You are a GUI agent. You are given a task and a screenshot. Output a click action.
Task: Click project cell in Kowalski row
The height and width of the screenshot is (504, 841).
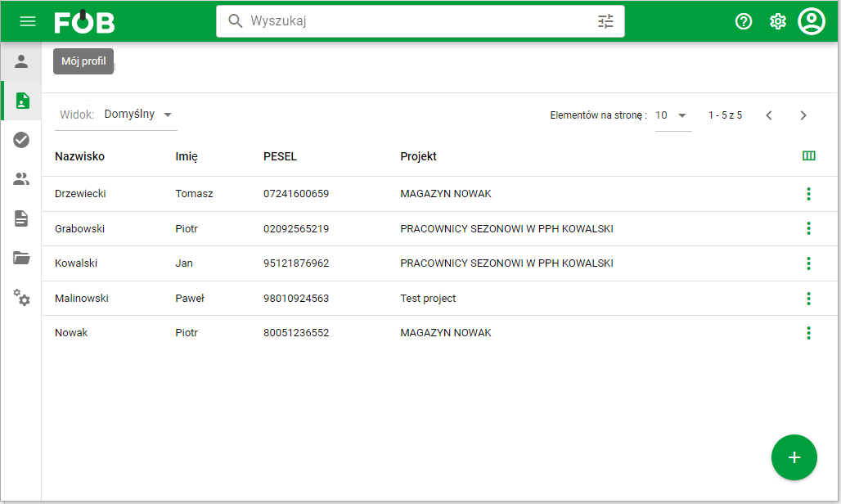[x=507, y=263]
